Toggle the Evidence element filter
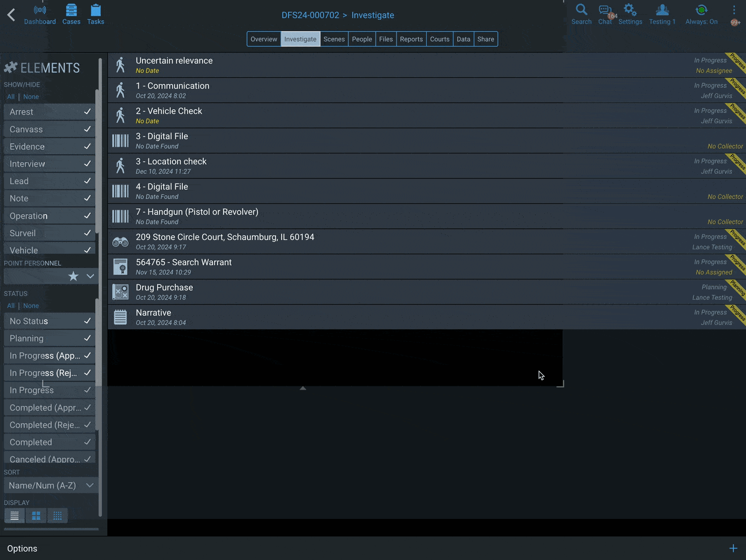Image resolution: width=746 pixels, height=560 pixels. (x=50, y=146)
